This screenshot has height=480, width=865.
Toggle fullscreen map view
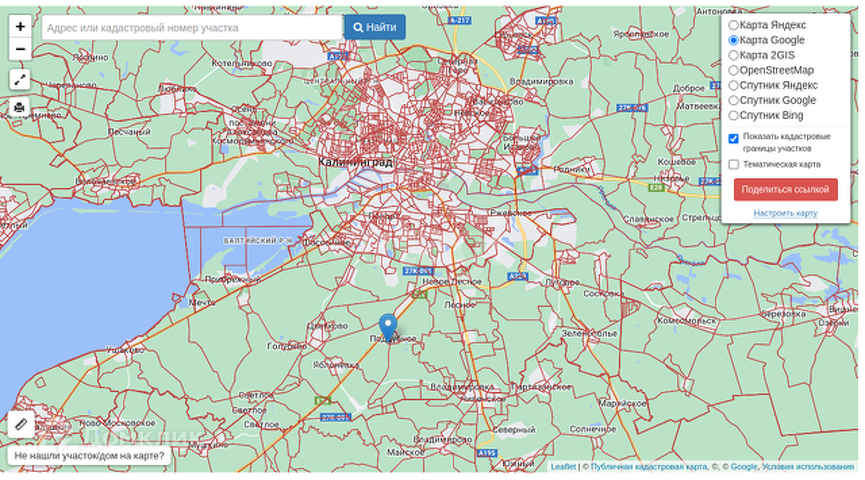[x=20, y=79]
